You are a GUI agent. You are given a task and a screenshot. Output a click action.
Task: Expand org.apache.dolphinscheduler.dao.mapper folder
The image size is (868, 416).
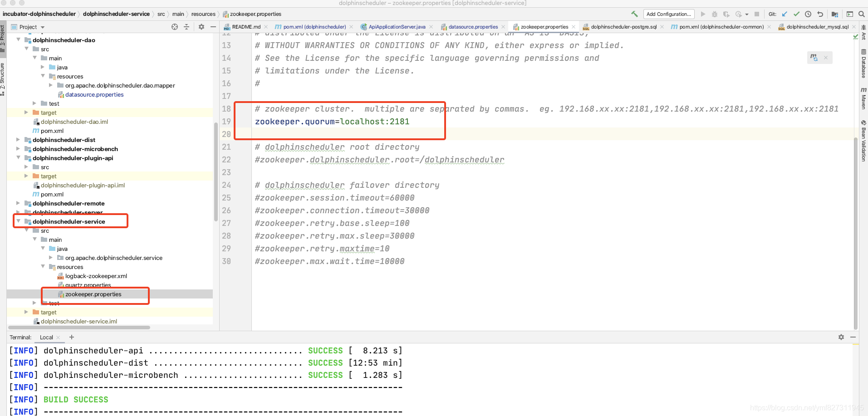click(x=51, y=85)
